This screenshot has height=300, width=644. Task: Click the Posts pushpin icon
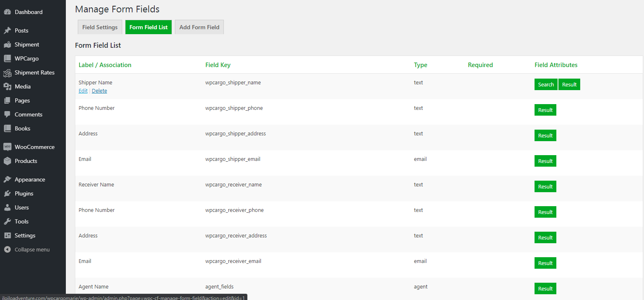coord(7,30)
